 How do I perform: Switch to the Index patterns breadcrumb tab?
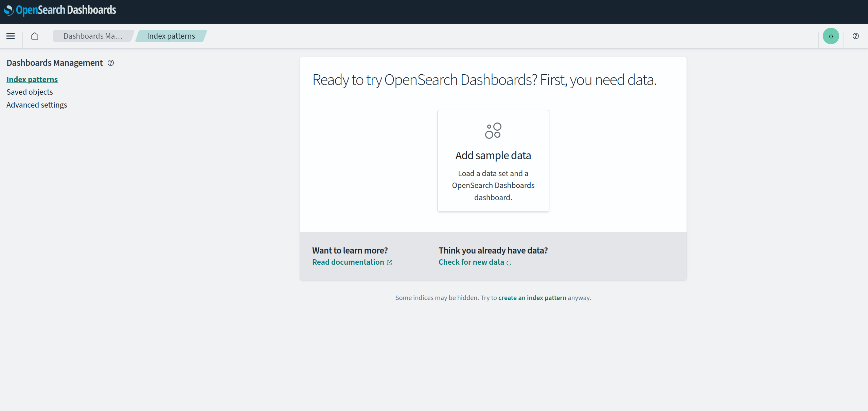[x=171, y=36]
